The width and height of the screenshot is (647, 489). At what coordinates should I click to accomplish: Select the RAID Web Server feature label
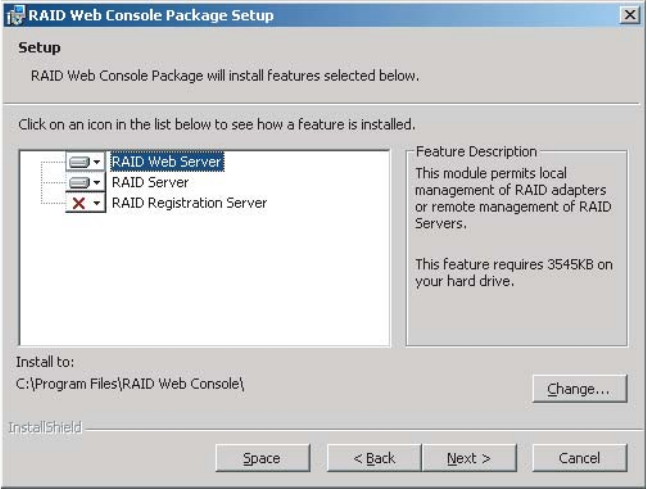(166, 162)
